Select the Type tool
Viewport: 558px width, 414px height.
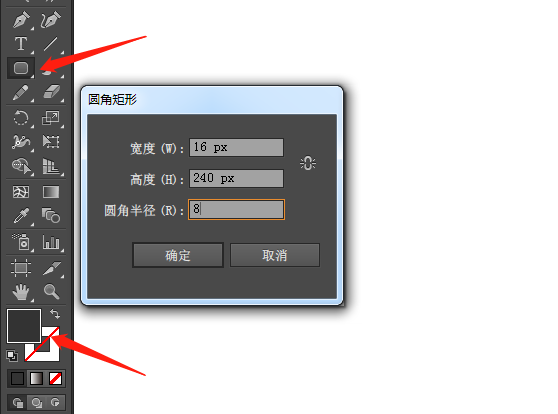(21, 44)
